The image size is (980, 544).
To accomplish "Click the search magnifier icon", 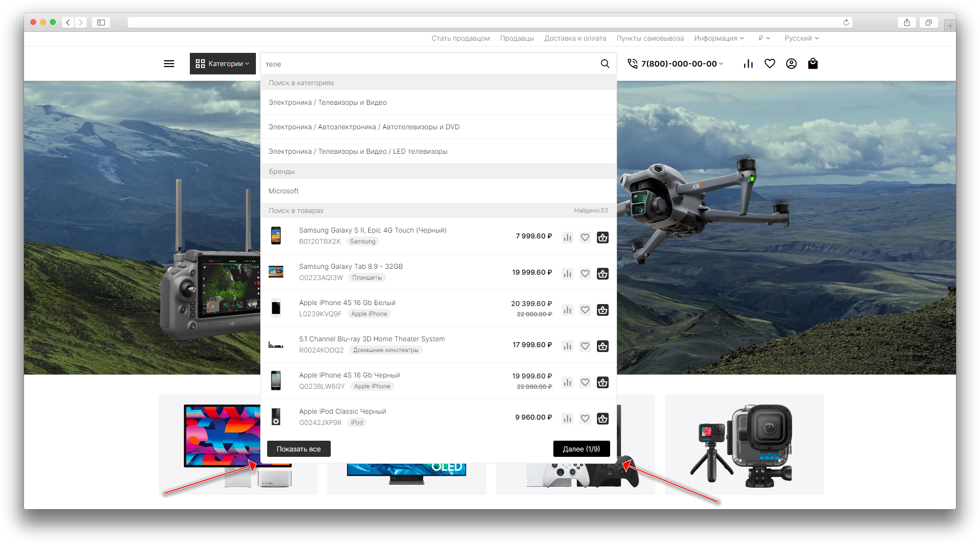I will tap(605, 64).
